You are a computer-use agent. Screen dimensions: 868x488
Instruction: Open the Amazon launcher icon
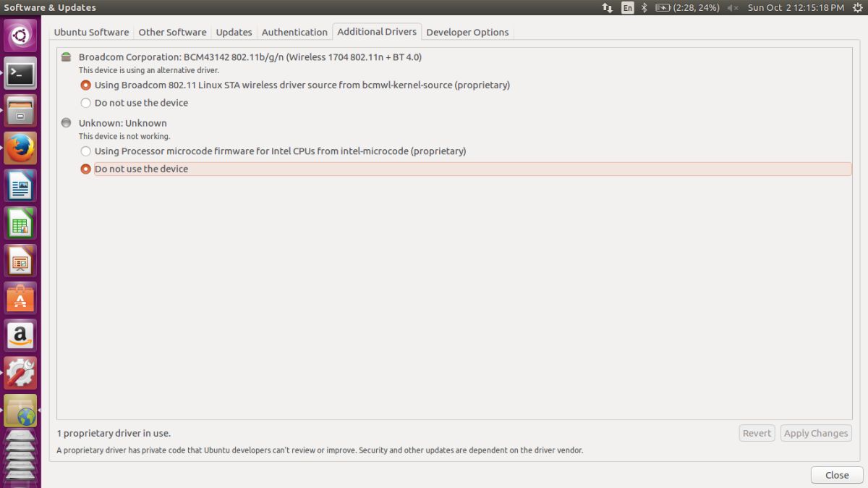pos(20,336)
